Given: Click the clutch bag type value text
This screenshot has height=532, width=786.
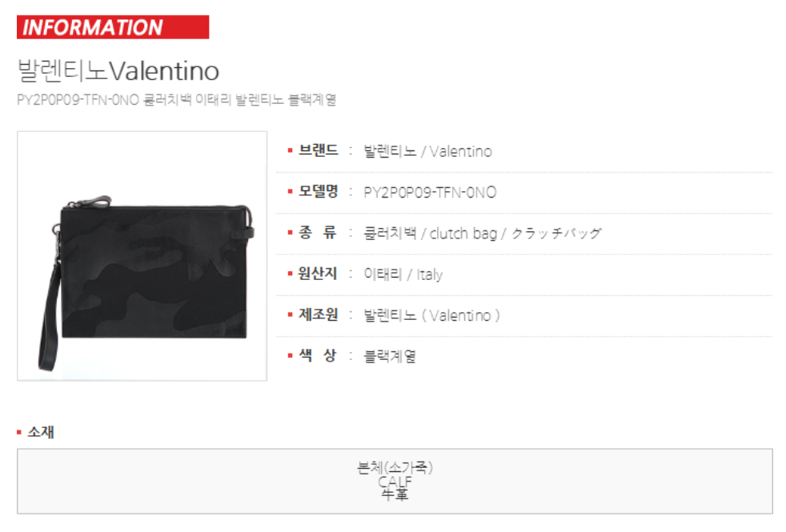Looking at the screenshot, I should tap(482, 234).
